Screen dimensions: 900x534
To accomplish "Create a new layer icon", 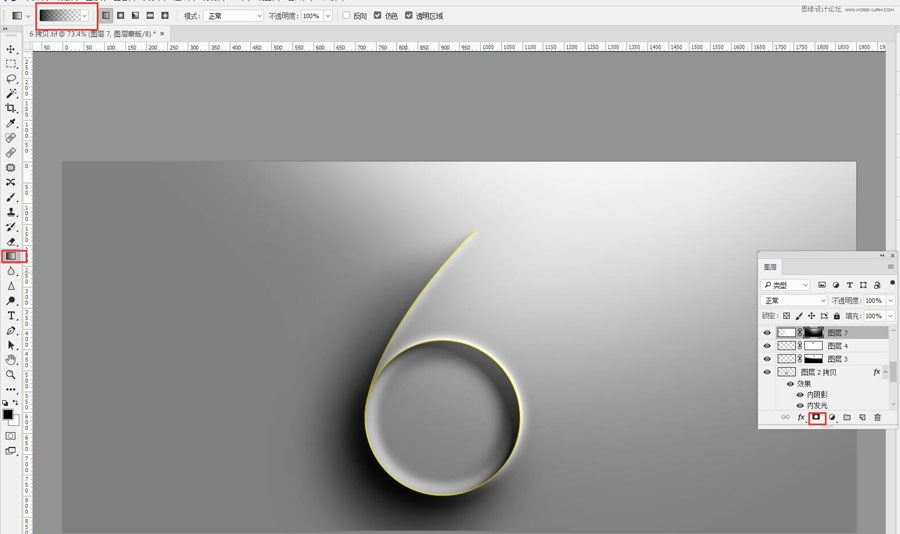I will [x=862, y=417].
